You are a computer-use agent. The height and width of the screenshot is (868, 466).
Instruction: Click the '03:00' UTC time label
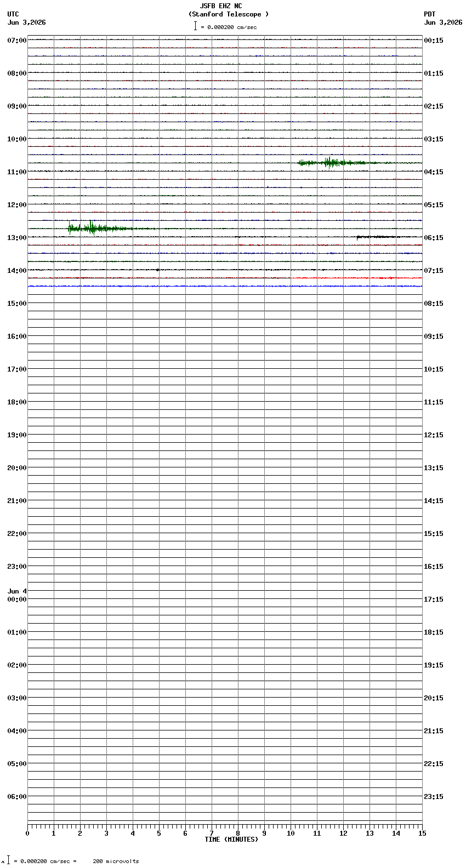pos(17,698)
